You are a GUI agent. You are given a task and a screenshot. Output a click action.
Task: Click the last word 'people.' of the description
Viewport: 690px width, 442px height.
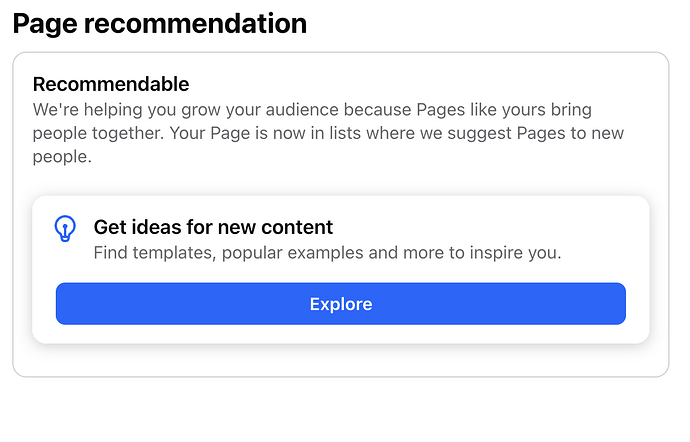(62, 157)
